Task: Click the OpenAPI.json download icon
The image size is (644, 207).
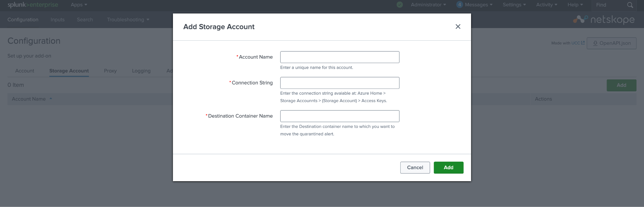Action: (x=595, y=43)
